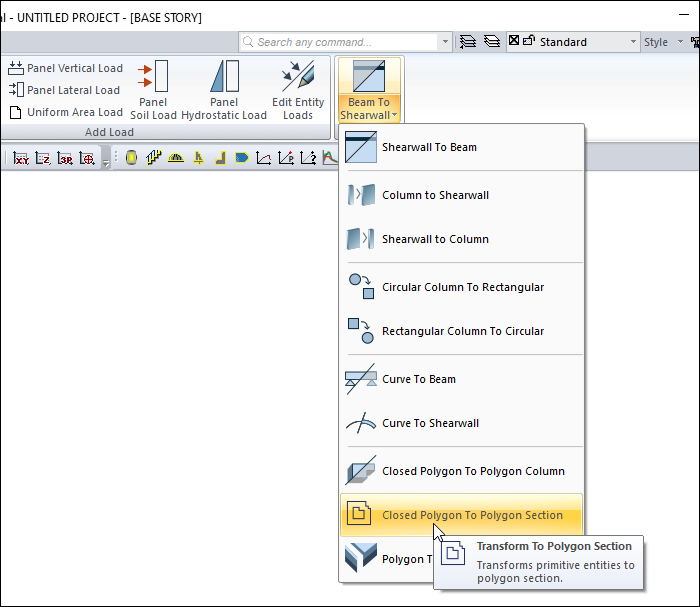This screenshot has height=607, width=700.
Task: Click the coordinate origin target icon
Action: (87, 158)
